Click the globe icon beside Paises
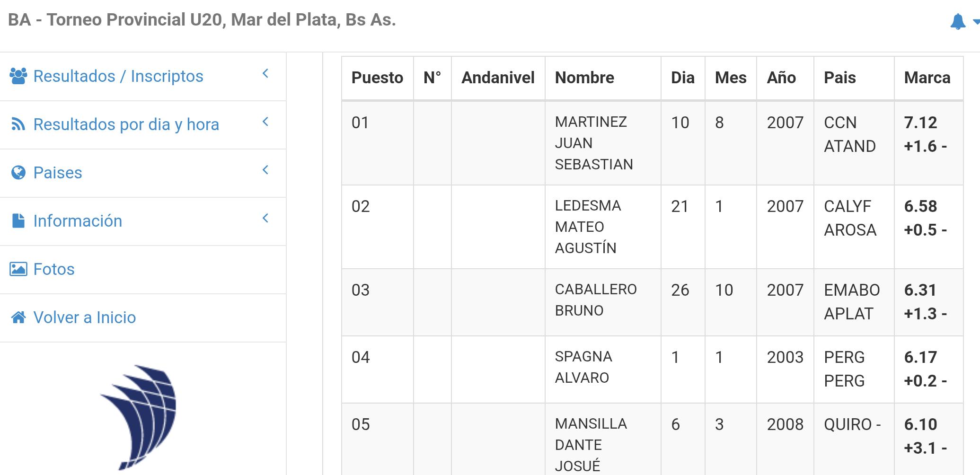 (18, 173)
